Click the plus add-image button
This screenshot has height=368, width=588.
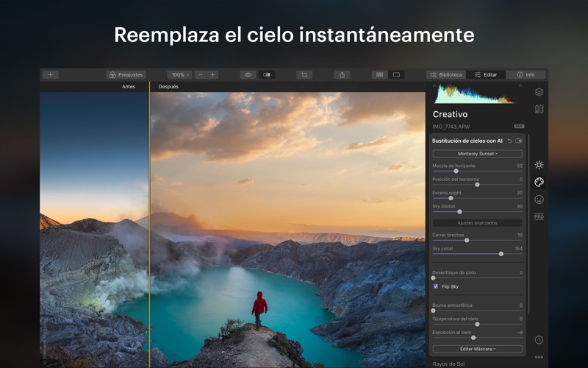50,75
